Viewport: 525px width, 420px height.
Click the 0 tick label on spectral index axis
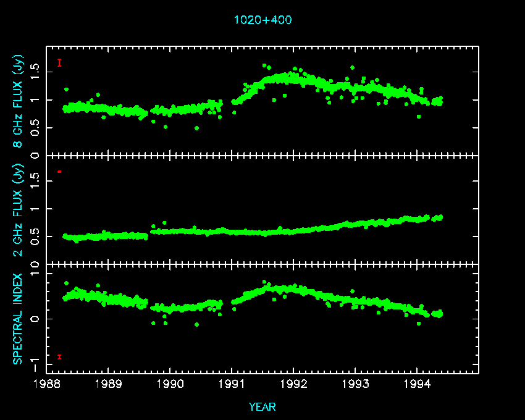pos(36,319)
